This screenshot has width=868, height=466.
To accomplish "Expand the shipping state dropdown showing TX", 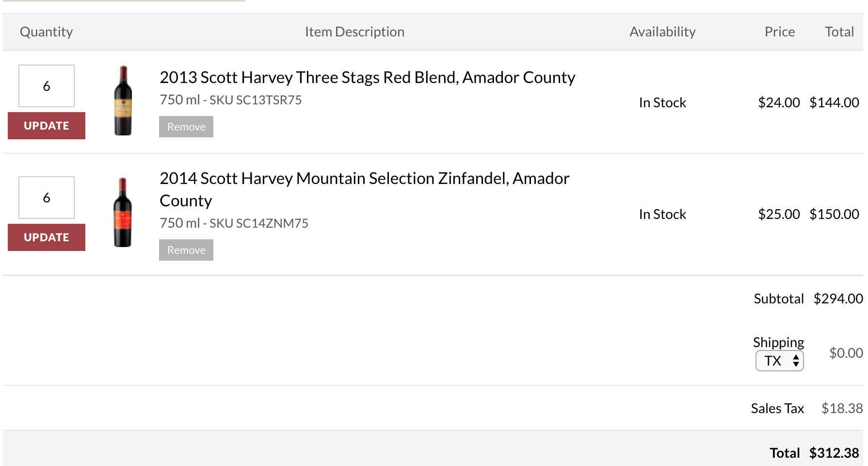I will [x=779, y=361].
